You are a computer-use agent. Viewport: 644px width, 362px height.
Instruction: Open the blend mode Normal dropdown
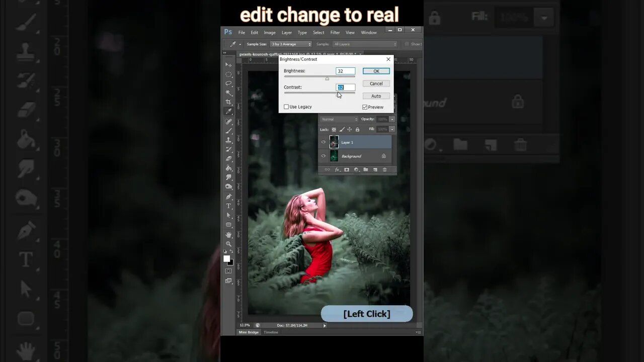pyautogui.click(x=339, y=119)
